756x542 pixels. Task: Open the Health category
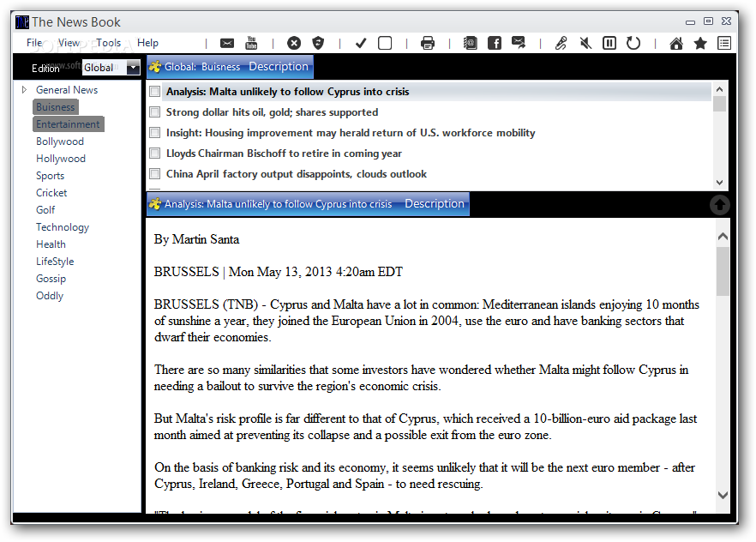click(51, 244)
